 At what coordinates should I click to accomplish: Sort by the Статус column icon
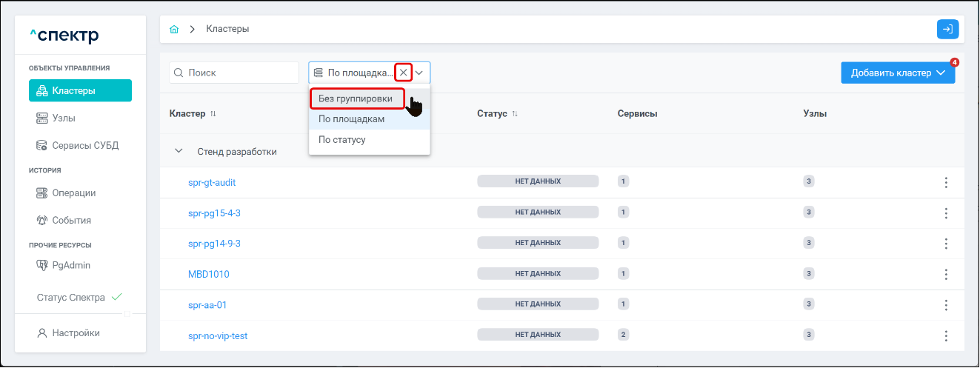[x=515, y=114]
